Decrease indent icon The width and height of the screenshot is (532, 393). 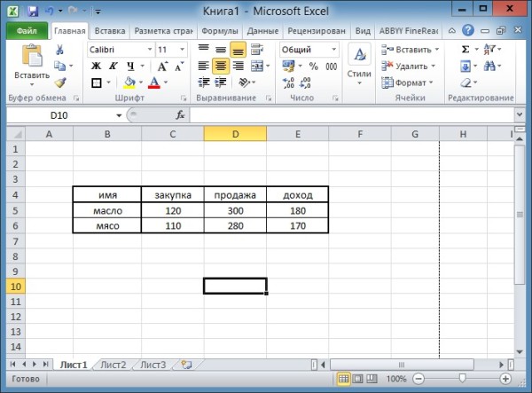click(204, 83)
